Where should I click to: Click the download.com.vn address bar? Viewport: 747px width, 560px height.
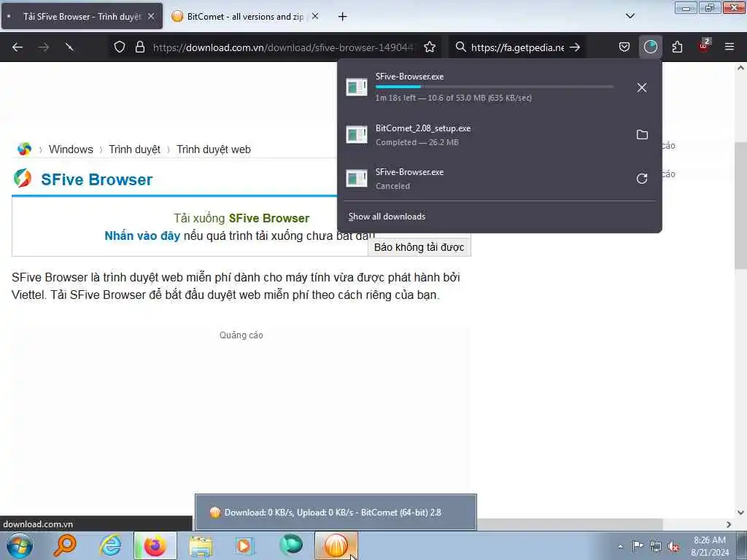coord(284,47)
